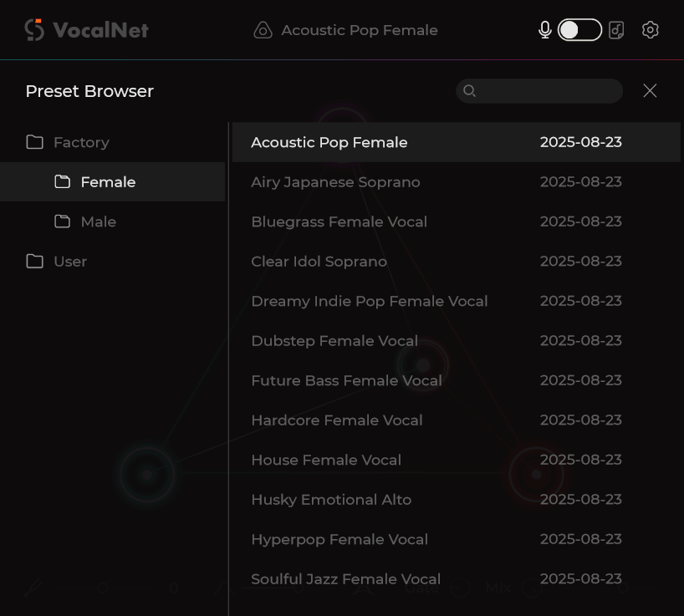Toggle the mic/file input switch
This screenshot has width=684, height=616.
(579, 29)
